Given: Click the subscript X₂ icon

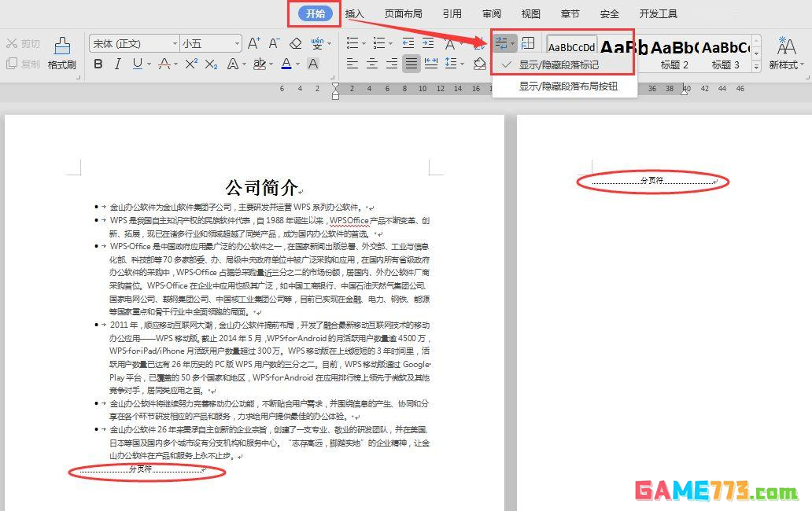Looking at the screenshot, I should point(211,64).
